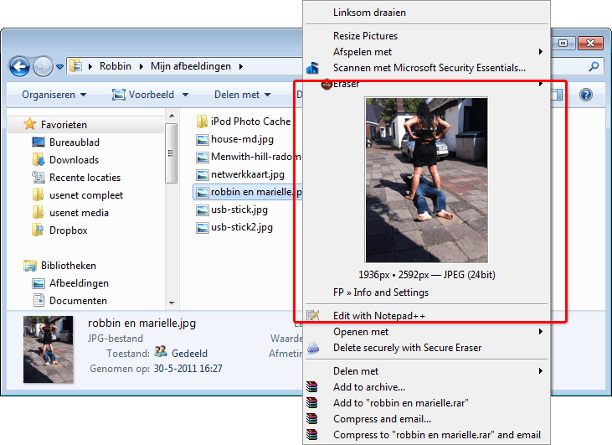The width and height of the screenshot is (612, 445).
Task: Open Bureaublad in the sidebar
Action: click(66, 142)
